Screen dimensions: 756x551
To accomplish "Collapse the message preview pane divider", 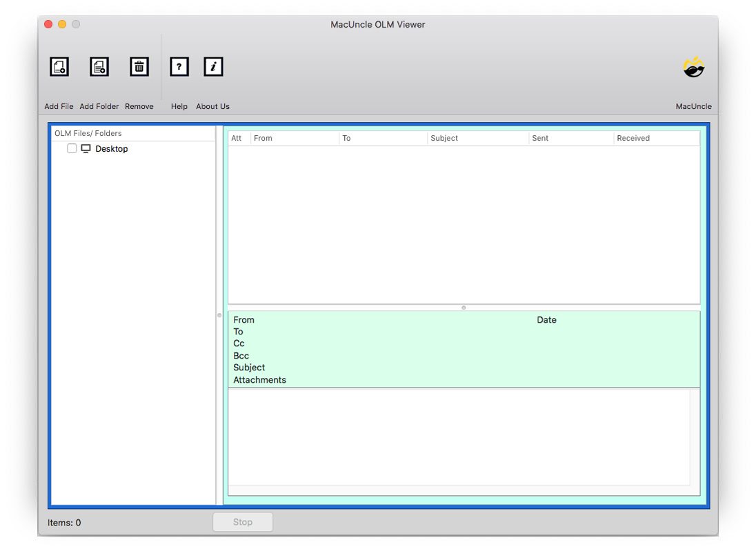I will (x=463, y=308).
